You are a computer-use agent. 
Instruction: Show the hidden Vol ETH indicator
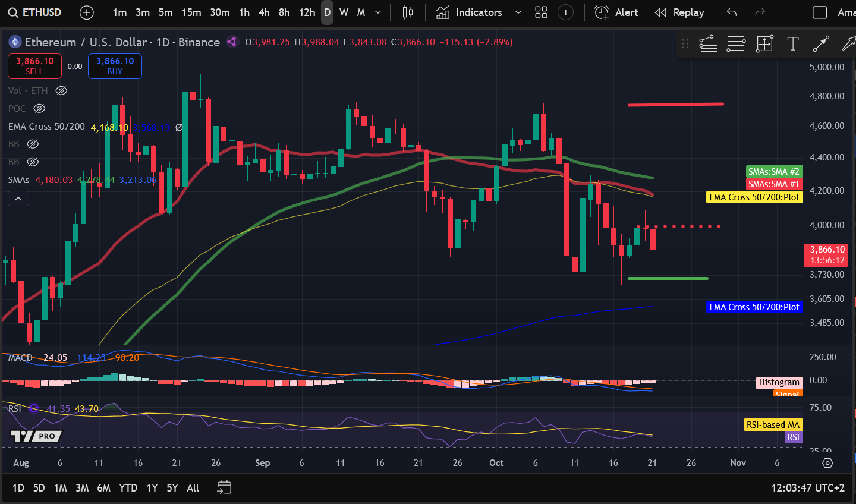(61, 91)
